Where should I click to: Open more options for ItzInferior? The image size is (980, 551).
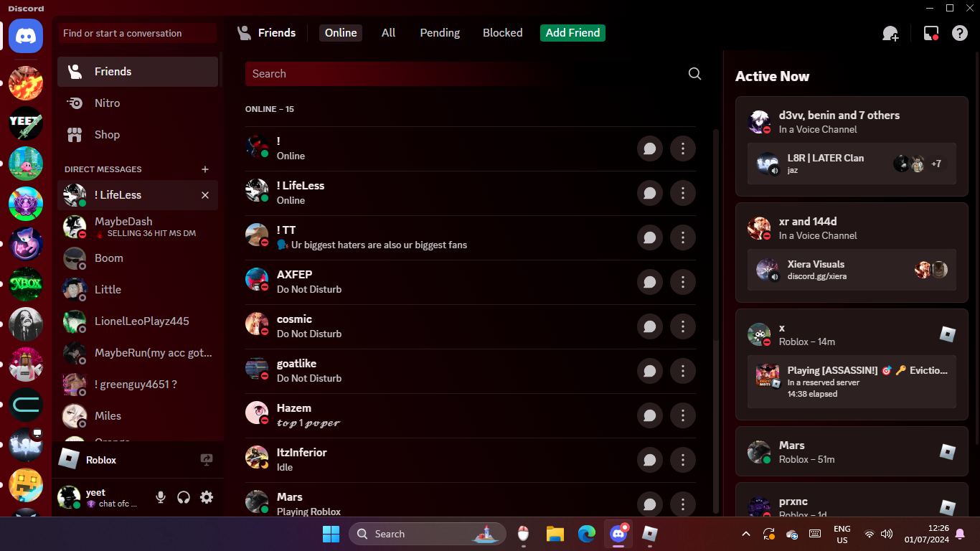tap(683, 460)
